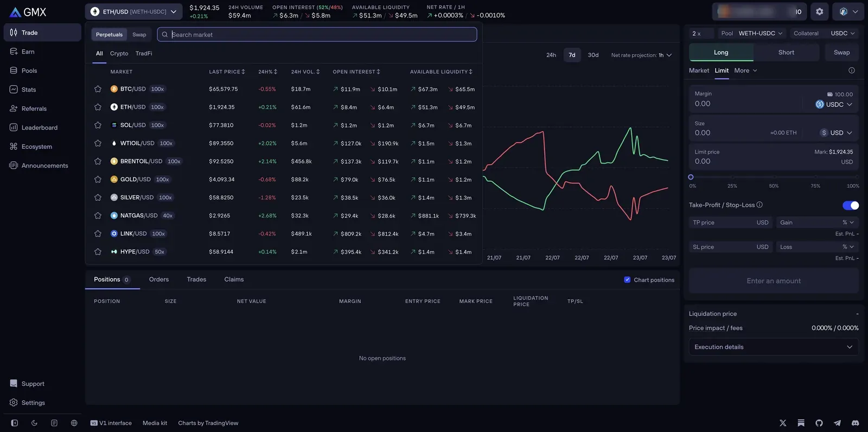Favorite the LINK/USD market star
This screenshot has width=868, height=432.
[x=98, y=233]
